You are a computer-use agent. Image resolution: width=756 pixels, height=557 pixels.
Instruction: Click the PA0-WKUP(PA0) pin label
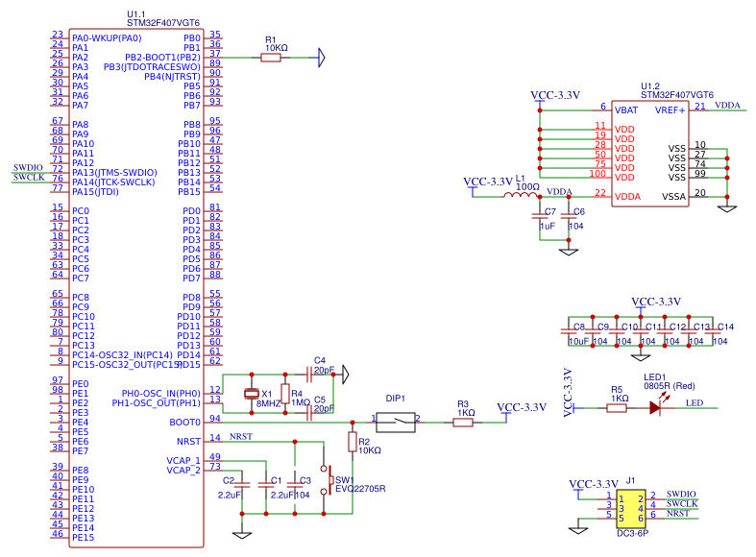point(107,38)
